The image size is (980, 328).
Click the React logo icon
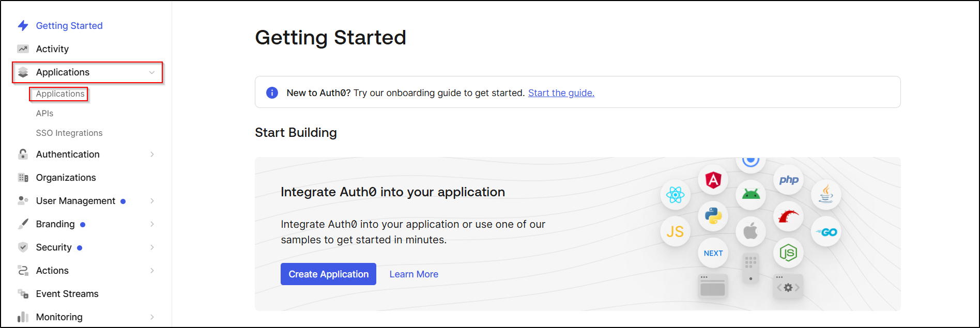click(x=675, y=195)
